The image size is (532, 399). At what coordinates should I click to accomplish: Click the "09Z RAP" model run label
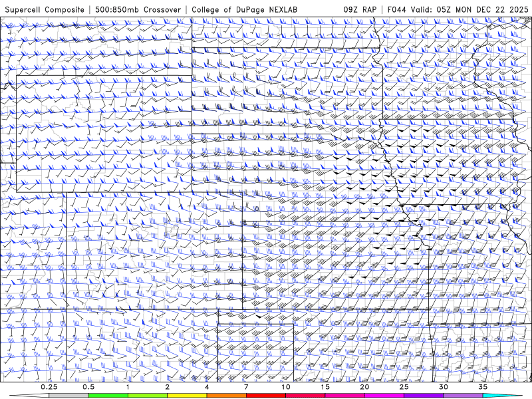tap(360, 10)
